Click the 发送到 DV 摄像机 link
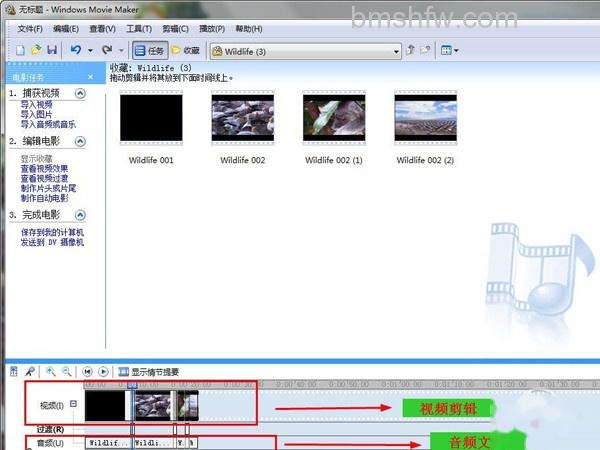 [52, 242]
